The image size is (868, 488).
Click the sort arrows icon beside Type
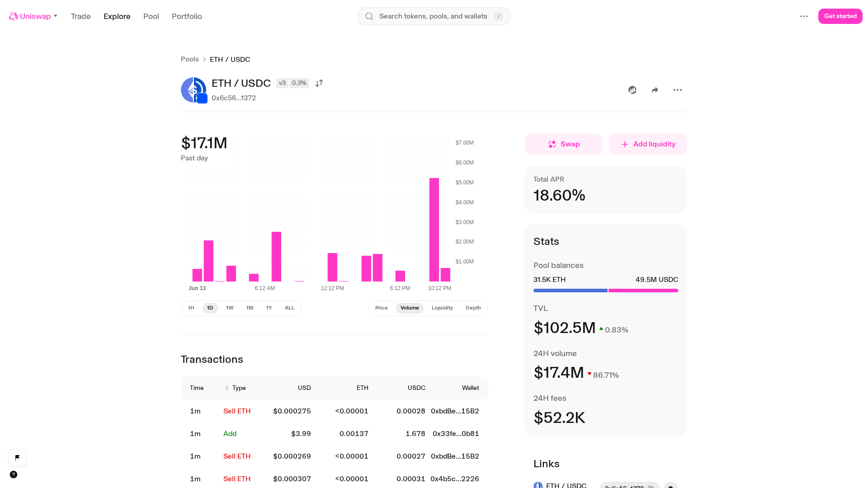pyautogui.click(x=227, y=388)
